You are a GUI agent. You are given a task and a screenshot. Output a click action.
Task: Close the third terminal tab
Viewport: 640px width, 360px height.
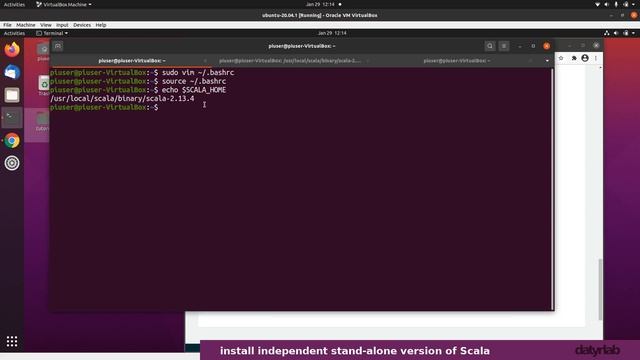tap(530, 61)
